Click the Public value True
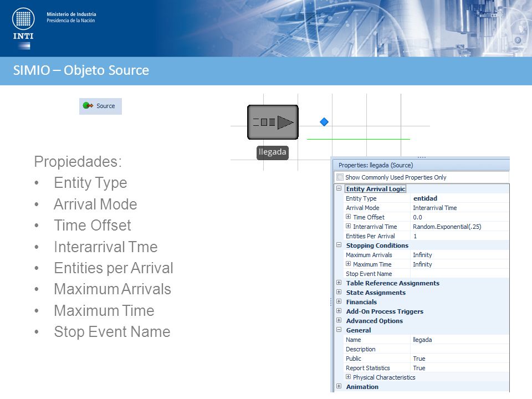The height and width of the screenshot is (399, 532). [460, 359]
